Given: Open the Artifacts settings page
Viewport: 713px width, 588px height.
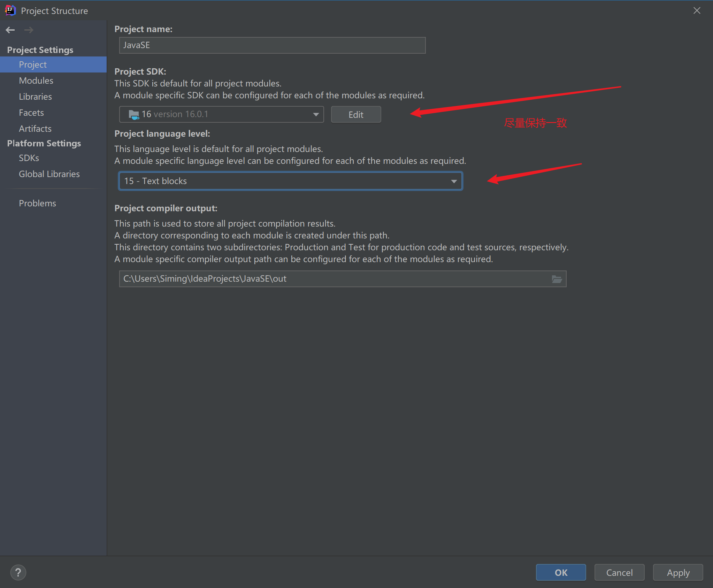Looking at the screenshot, I should (x=35, y=129).
